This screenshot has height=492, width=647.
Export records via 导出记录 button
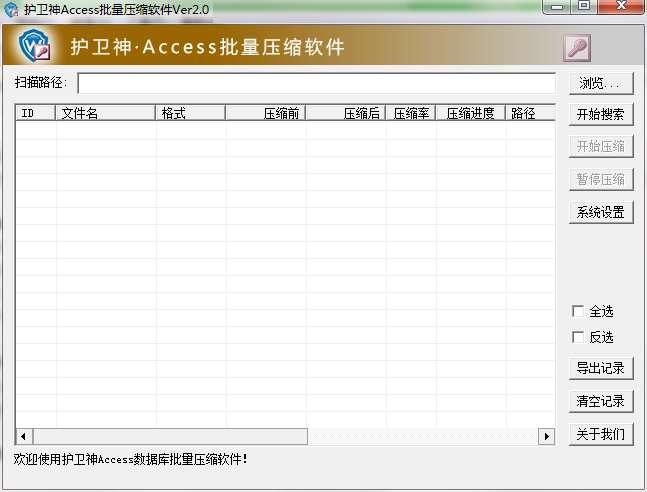point(601,368)
